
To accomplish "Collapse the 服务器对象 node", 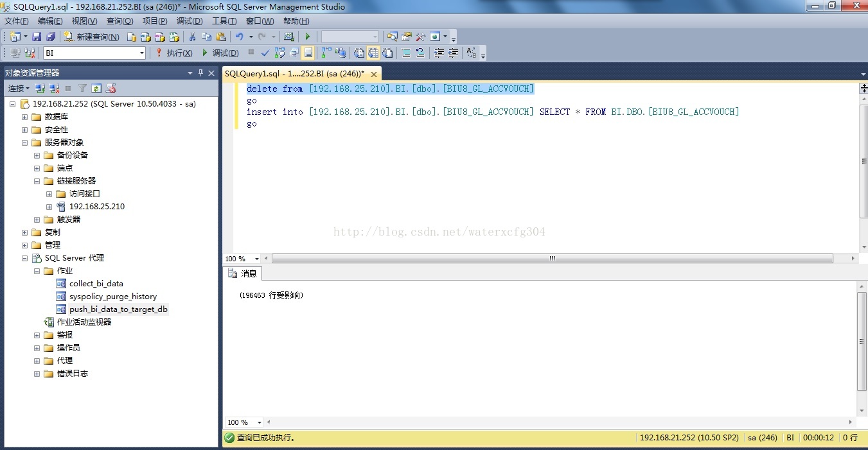I will (25, 143).
